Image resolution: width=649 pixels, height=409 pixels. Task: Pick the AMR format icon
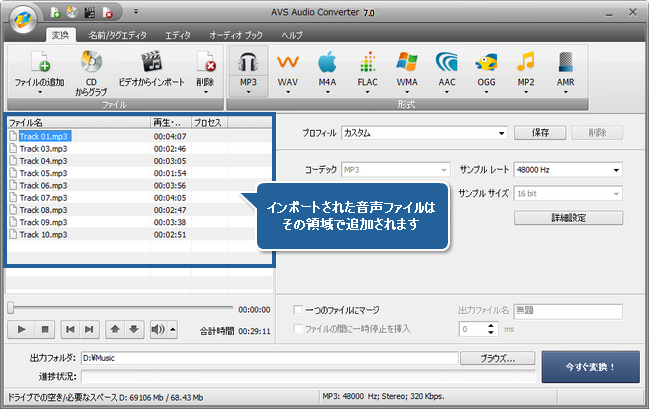coord(565,63)
